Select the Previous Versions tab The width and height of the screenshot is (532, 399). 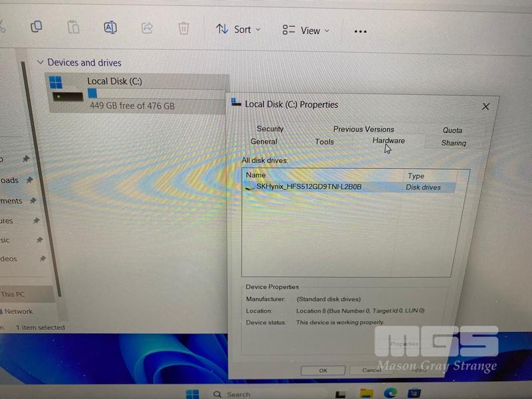363,129
